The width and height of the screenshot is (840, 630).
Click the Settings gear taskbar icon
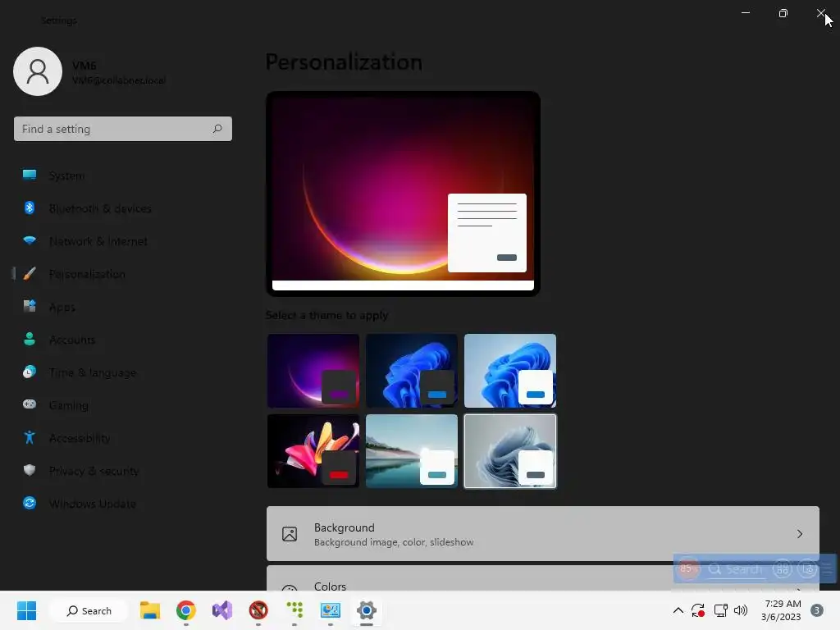pos(367,610)
